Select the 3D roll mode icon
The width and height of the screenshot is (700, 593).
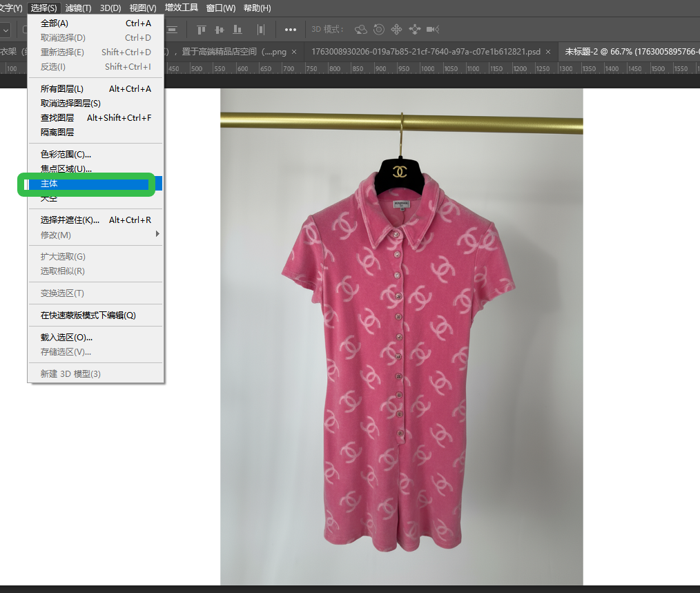379,30
